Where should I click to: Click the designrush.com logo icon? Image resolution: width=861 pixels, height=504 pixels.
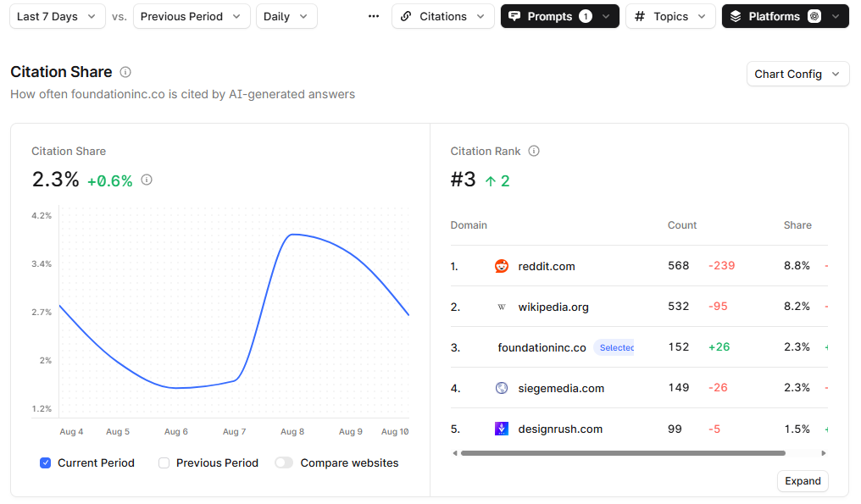(502, 429)
